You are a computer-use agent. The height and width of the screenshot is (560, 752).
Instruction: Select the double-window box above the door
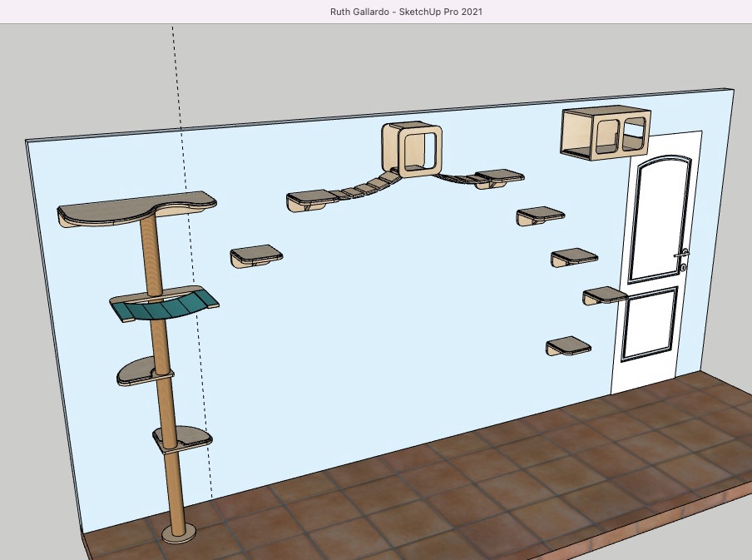coord(606,133)
